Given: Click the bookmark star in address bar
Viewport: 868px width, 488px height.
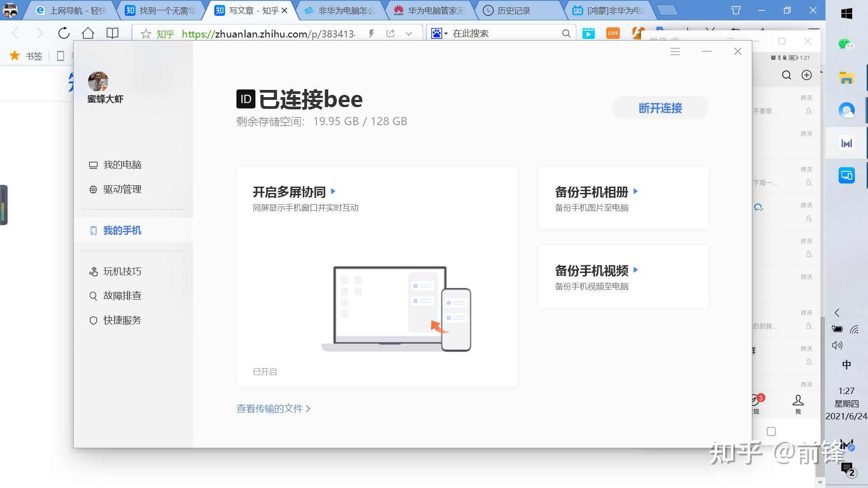Looking at the screenshot, I should 146,33.
